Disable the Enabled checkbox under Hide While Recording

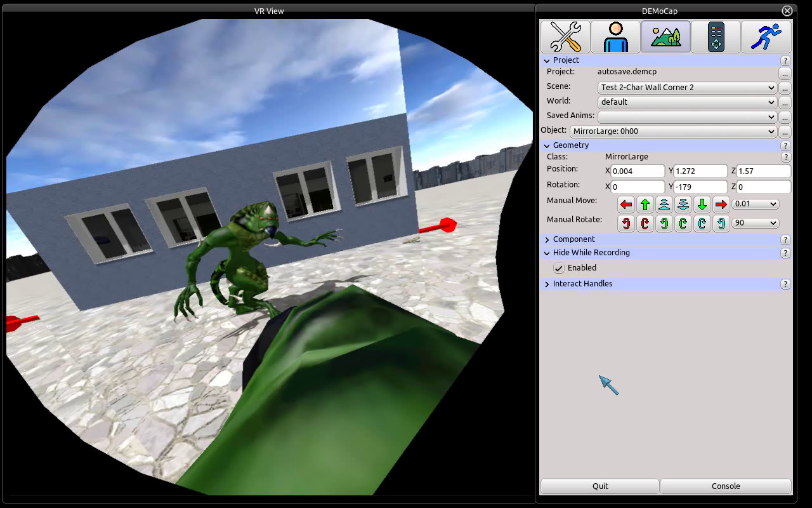click(x=558, y=268)
